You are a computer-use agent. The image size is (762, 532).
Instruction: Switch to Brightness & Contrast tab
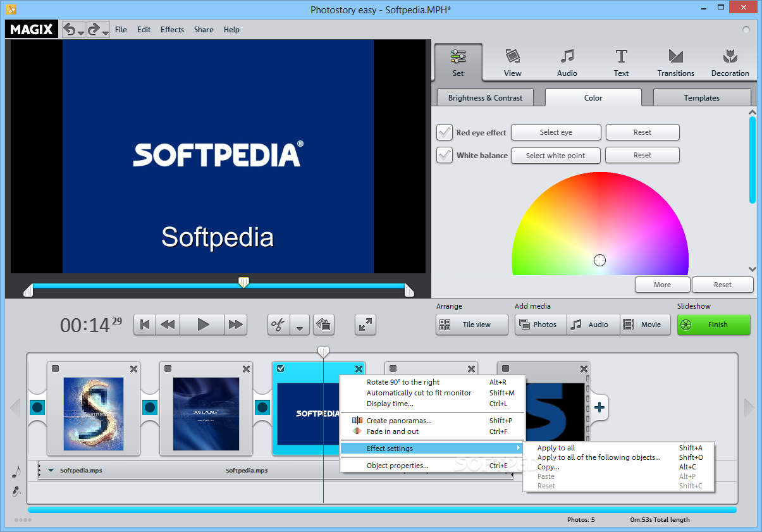point(485,97)
